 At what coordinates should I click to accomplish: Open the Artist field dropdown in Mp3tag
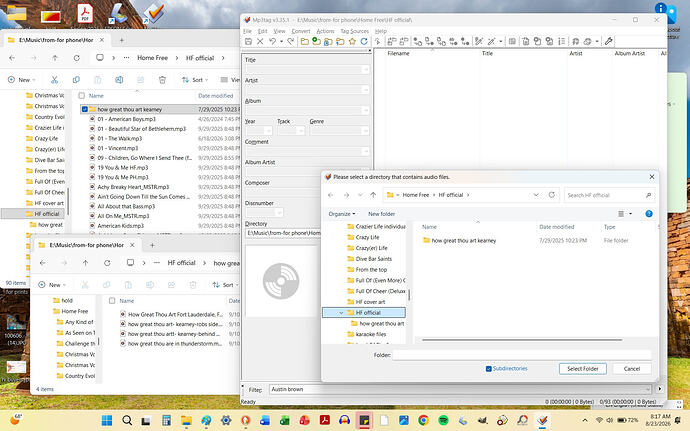point(365,90)
